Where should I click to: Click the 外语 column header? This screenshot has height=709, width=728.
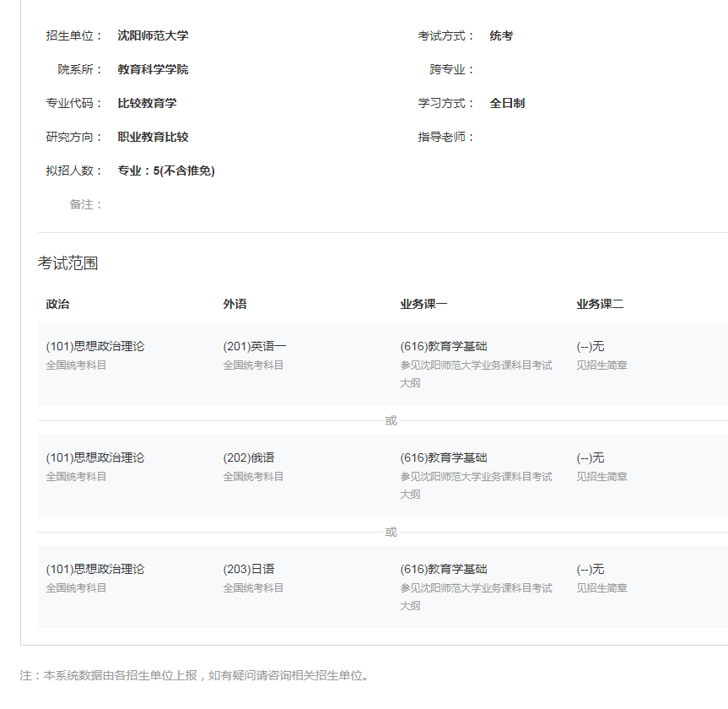(x=235, y=304)
